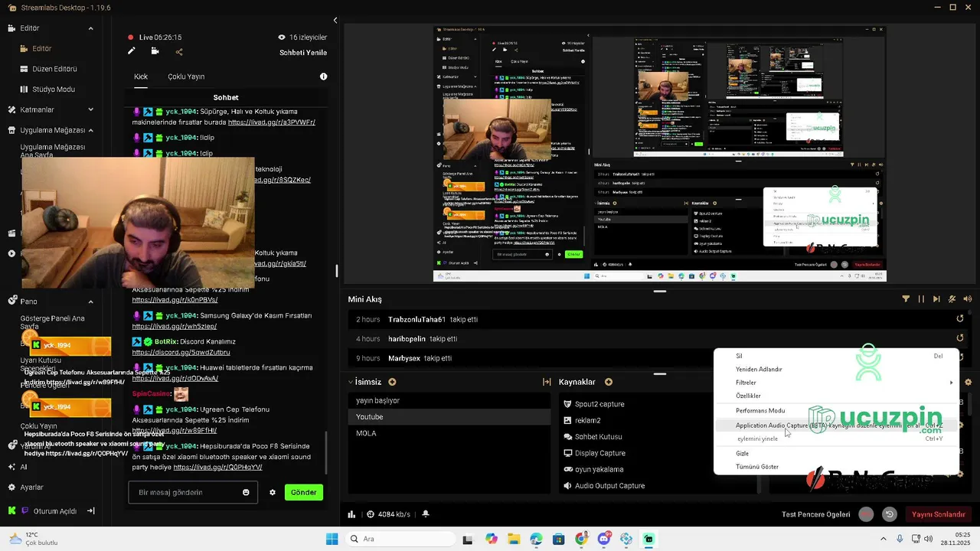Choose Yeniden Adlandır in the context menu

836,369
